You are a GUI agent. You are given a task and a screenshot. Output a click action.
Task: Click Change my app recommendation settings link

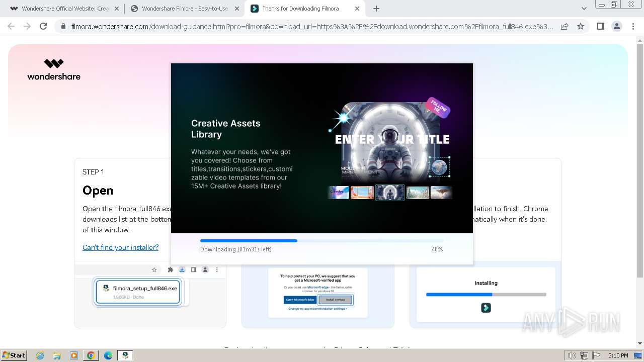click(x=317, y=309)
